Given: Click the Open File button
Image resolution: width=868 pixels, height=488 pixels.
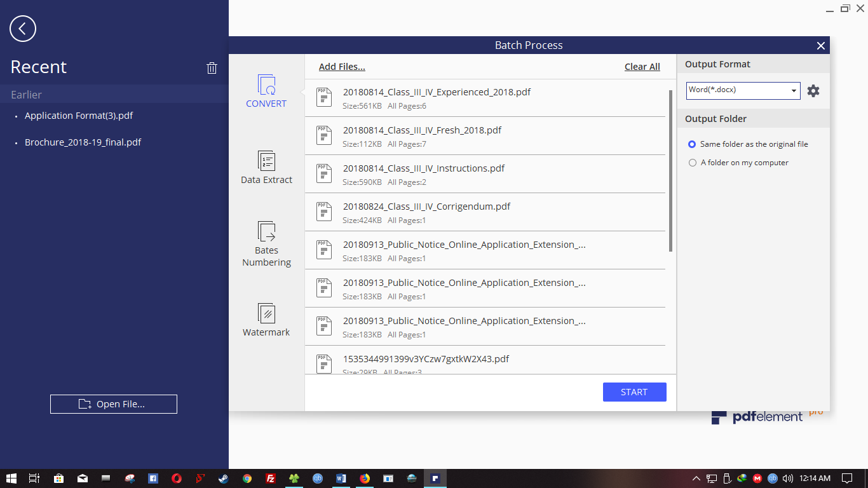Looking at the screenshot, I should [114, 404].
